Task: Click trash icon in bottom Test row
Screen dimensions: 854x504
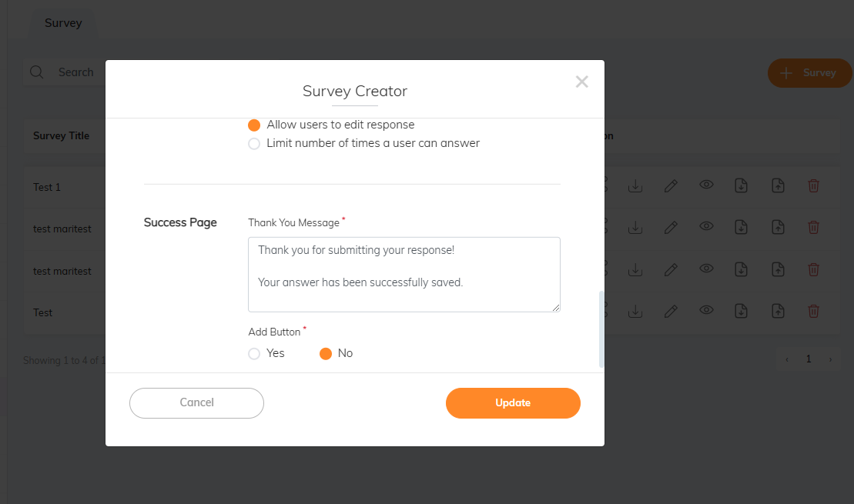Action: tap(814, 312)
